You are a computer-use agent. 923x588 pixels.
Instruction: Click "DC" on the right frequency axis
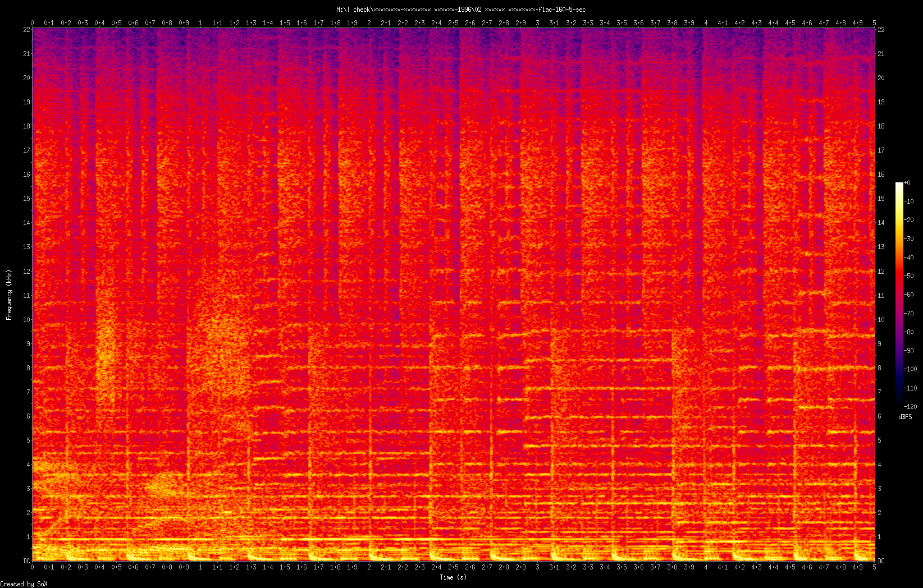pyautogui.click(x=881, y=561)
